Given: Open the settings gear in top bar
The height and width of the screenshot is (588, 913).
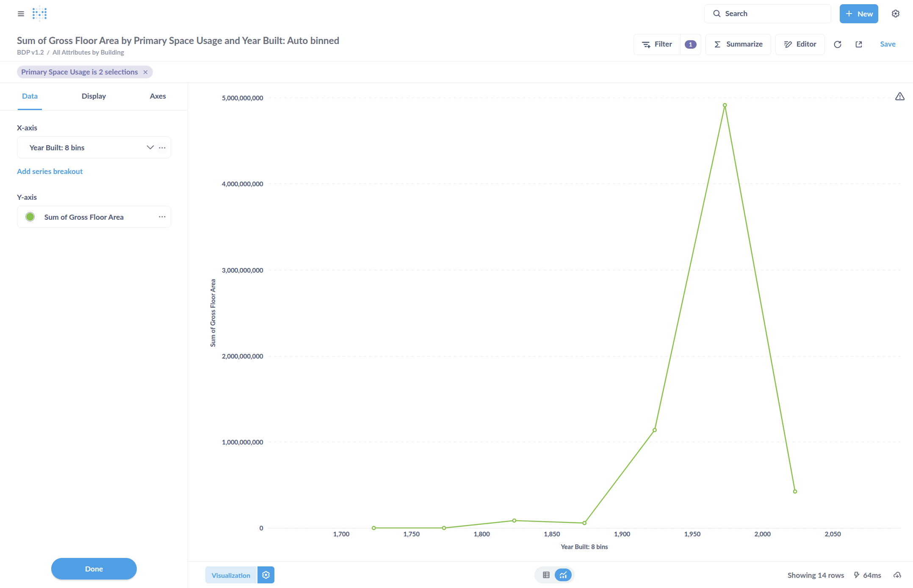Looking at the screenshot, I should coord(895,14).
